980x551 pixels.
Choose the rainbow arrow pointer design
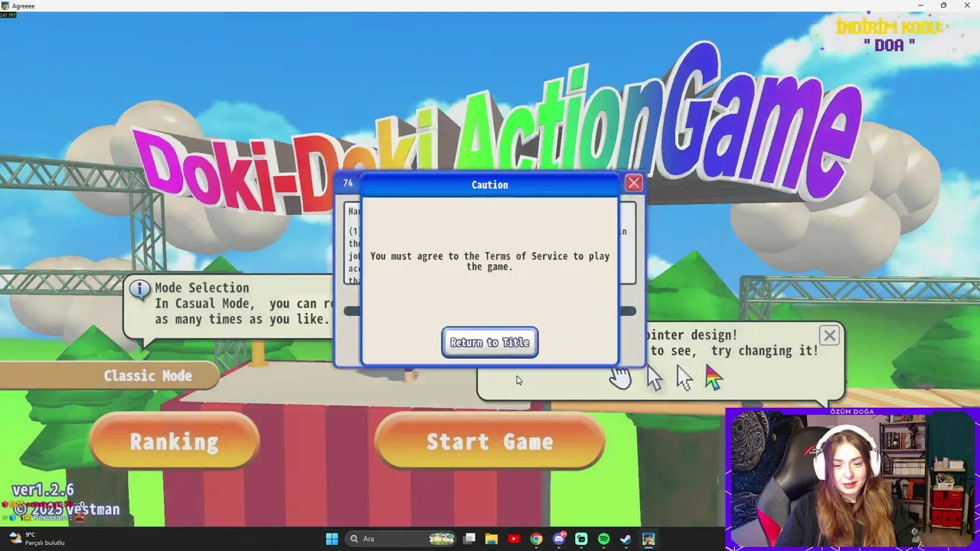tap(714, 378)
